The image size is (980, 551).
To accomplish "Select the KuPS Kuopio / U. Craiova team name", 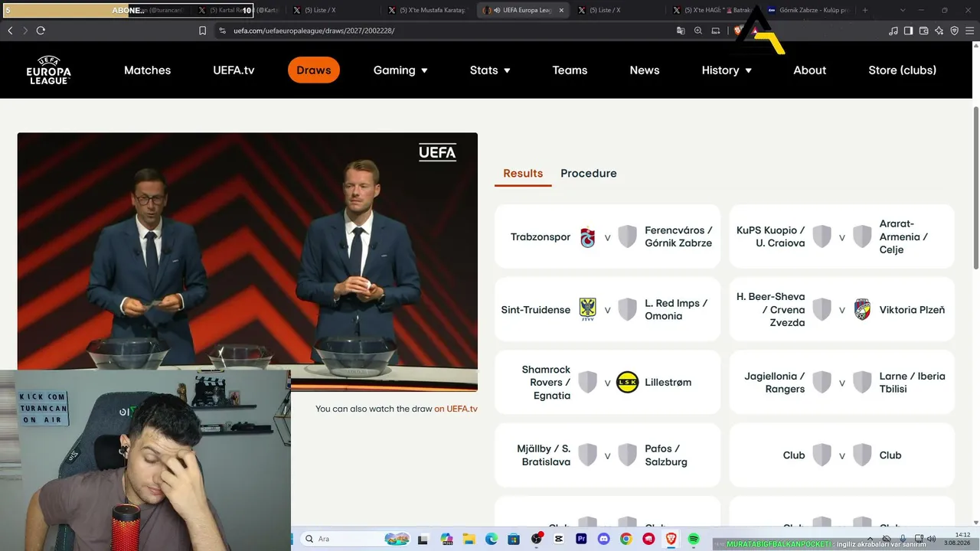I will point(771,237).
